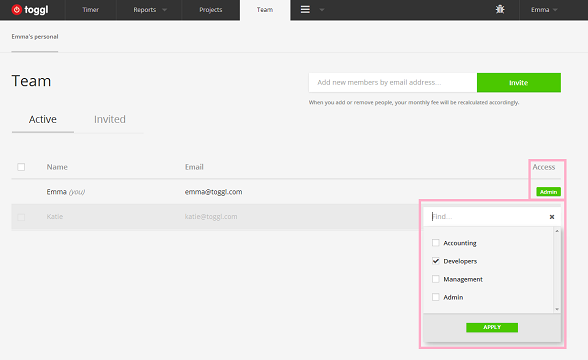
Task: Click the add new members email field
Action: pyautogui.click(x=393, y=82)
